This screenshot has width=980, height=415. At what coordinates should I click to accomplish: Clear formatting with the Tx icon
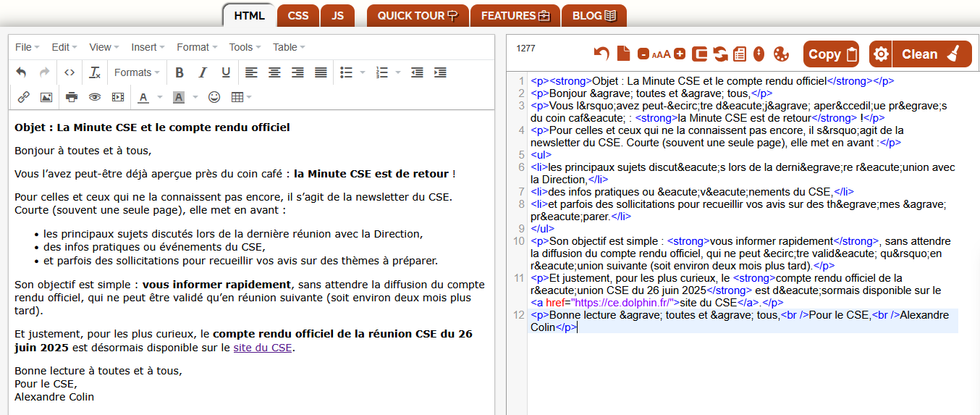coord(95,72)
